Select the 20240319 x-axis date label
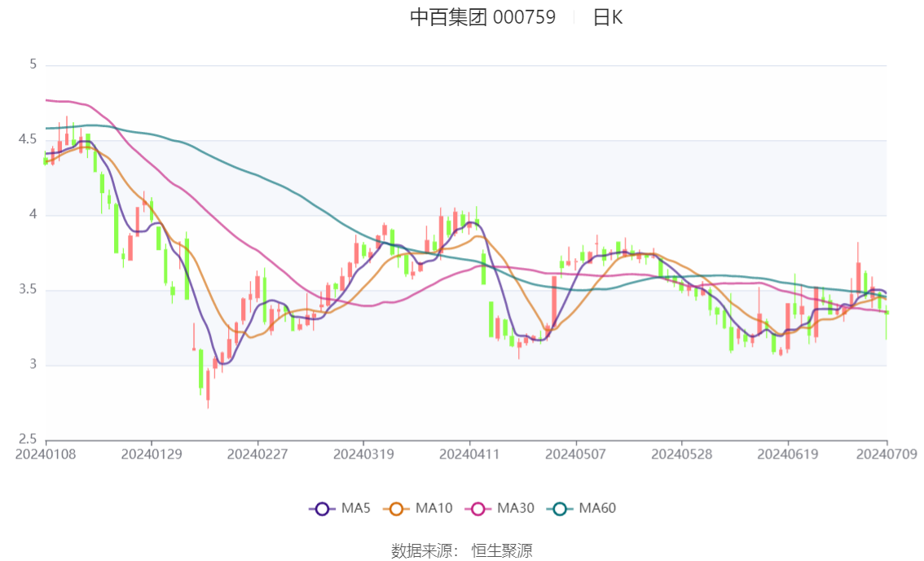924x561 pixels. 363,454
